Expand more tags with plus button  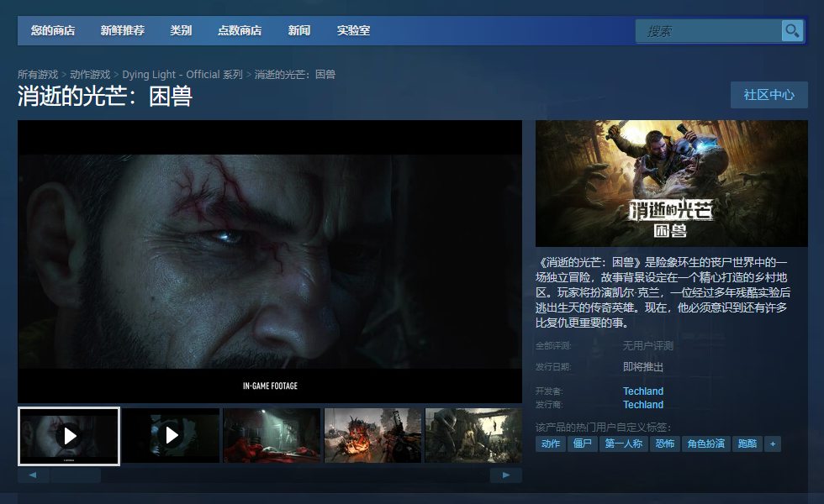point(773,444)
